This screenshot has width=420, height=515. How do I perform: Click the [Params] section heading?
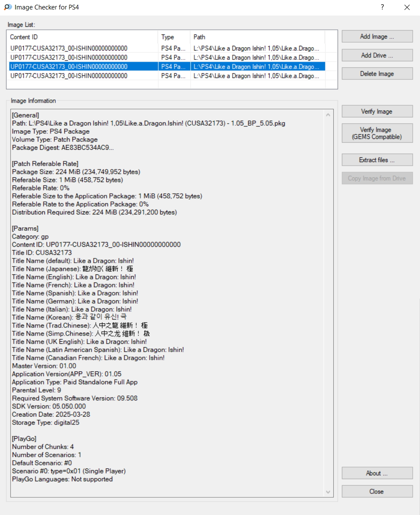pyautogui.click(x=25, y=229)
